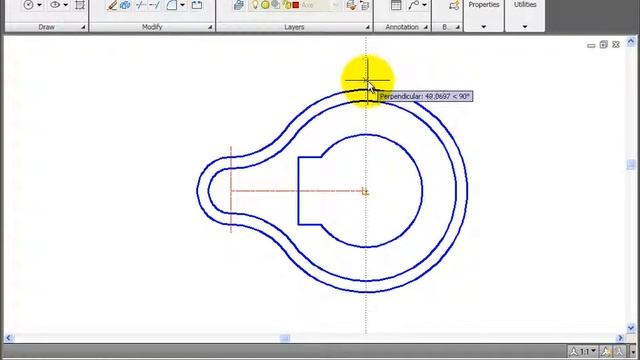Open the status bar menu arrow

pyautogui.click(x=633, y=351)
